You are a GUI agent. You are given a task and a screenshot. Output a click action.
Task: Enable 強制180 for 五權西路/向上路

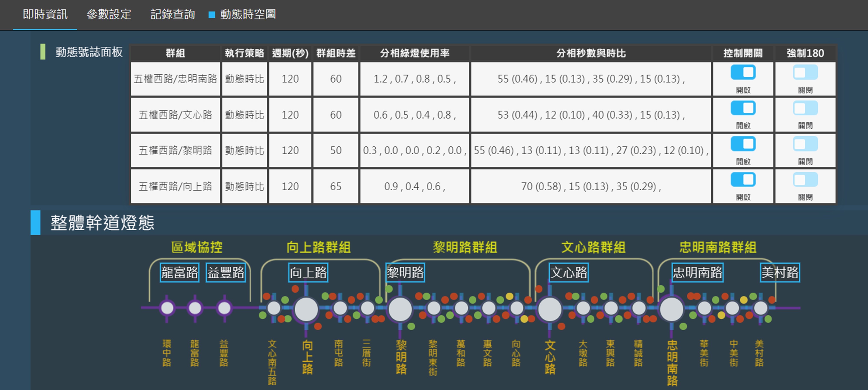[x=805, y=180]
